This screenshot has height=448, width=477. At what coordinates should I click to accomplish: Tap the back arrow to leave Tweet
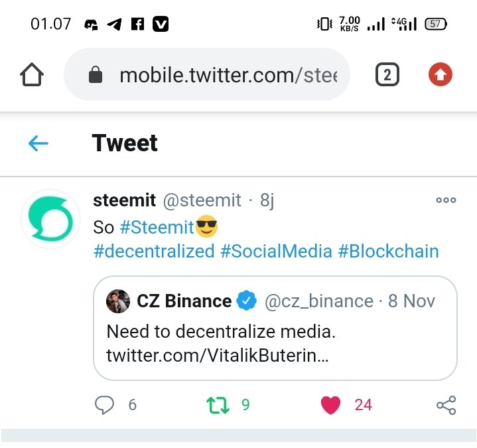tap(38, 143)
